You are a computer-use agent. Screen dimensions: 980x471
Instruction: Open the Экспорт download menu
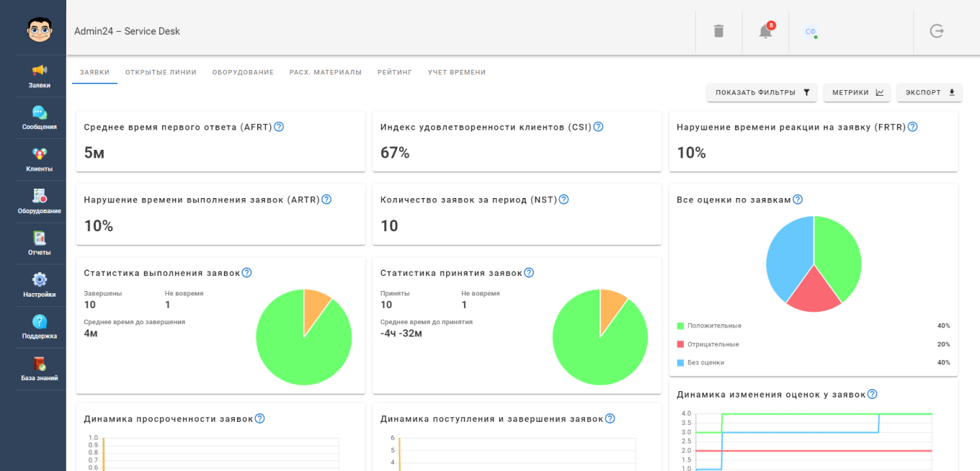[x=930, y=92]
